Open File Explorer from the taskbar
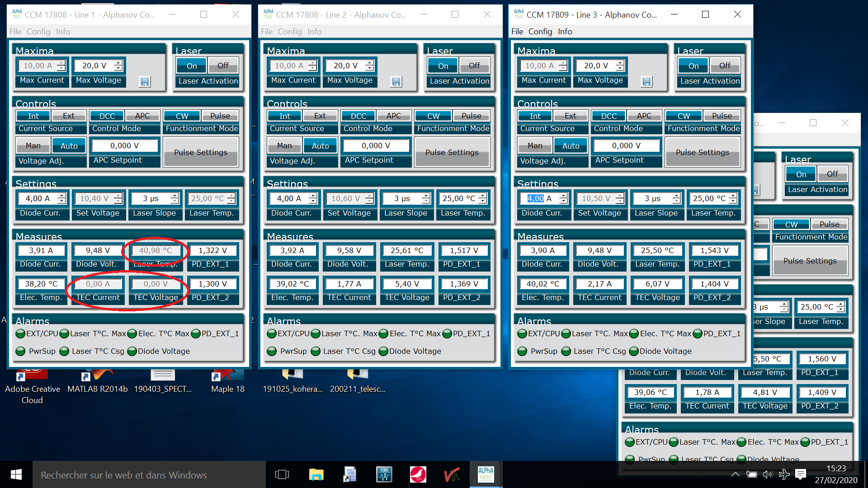The height and width of the screenshot is (488, 868). point(316,474)
